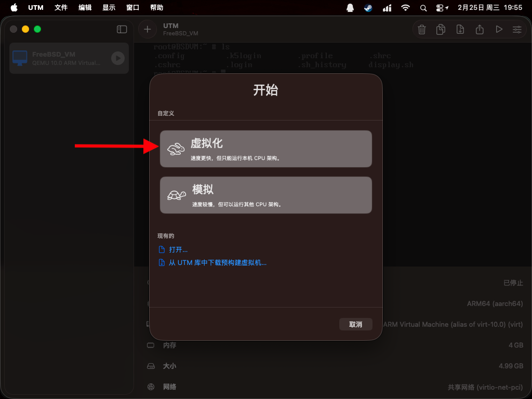
Task: Click the 4.99 GB size value
Action: click(x=511, y=366)
